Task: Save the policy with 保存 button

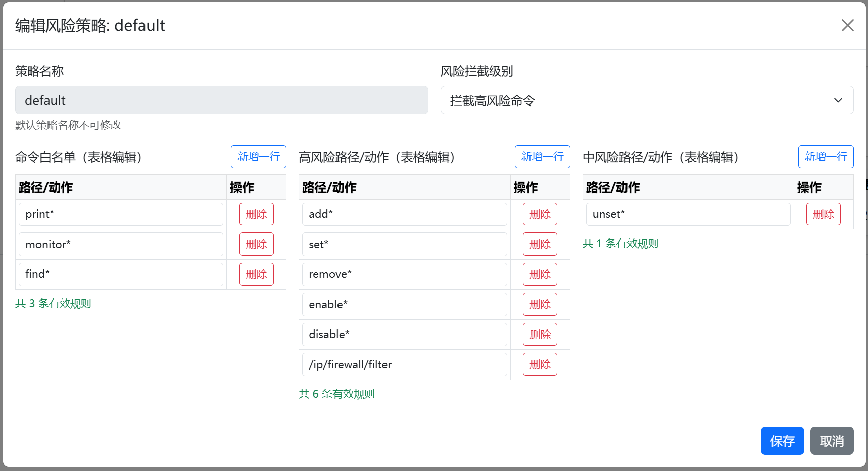Action: (782, 441)
